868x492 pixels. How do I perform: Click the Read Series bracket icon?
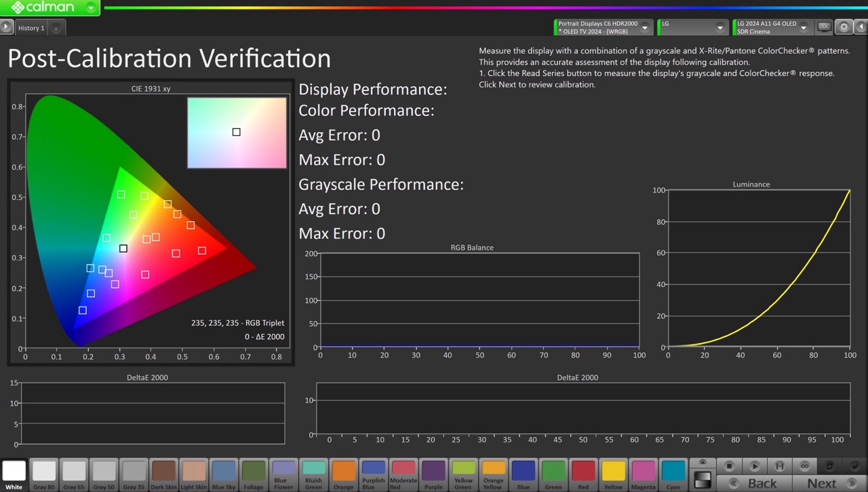780,466
